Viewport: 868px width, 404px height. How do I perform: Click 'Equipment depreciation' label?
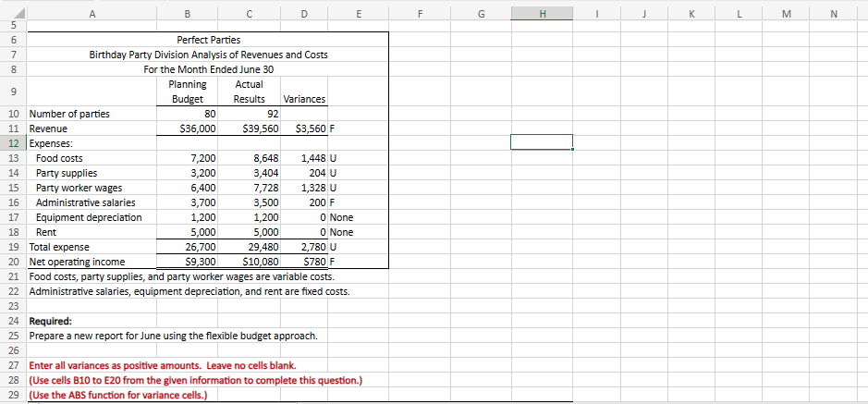click(x=89, y=217)
